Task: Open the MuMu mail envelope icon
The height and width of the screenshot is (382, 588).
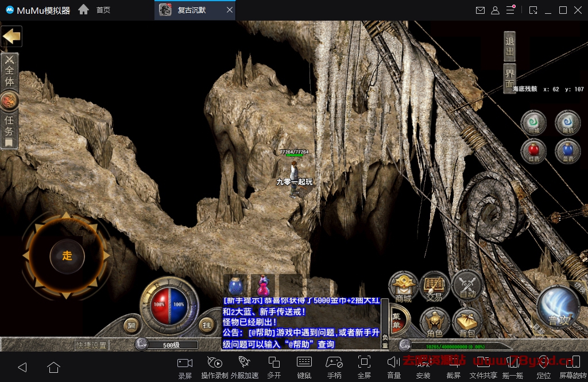Action: tap(480, 10)
